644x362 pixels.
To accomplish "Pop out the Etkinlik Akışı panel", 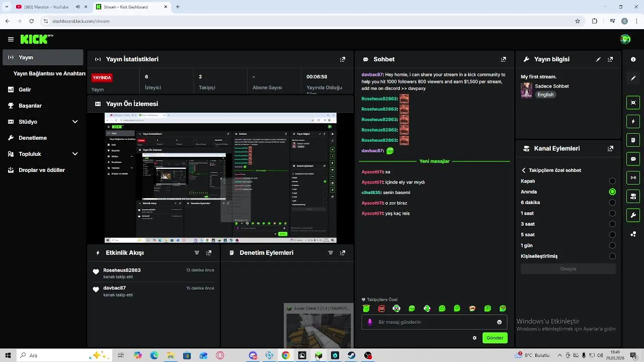I will coord(209,253).
